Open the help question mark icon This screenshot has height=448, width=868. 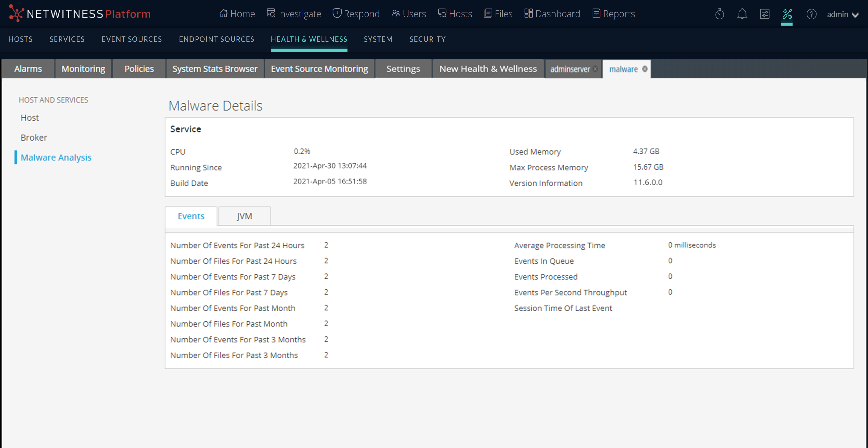point(811,14)
